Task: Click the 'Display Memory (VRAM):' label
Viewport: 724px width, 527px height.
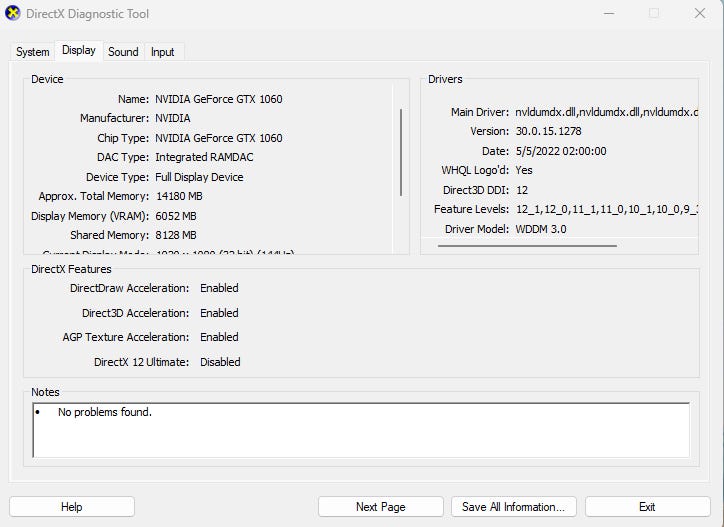Action: coord(90,216)
